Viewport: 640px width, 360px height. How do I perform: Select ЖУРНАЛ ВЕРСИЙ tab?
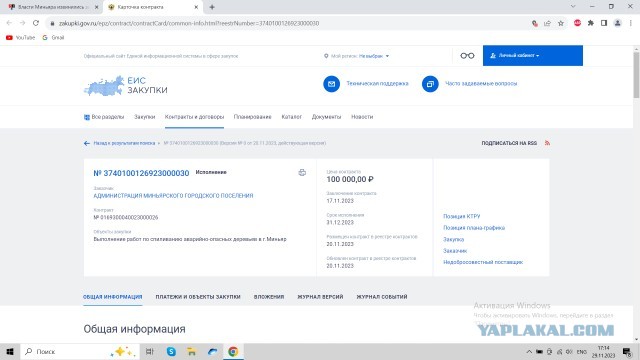point(320,297)
